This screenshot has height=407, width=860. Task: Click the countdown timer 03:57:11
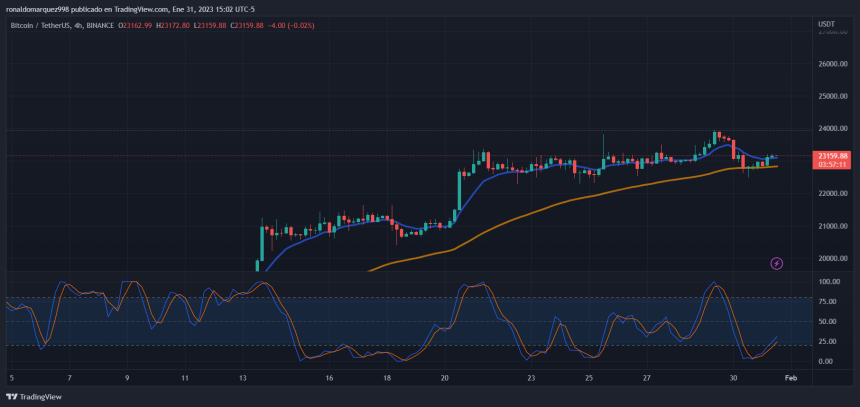tap(831, 164)
